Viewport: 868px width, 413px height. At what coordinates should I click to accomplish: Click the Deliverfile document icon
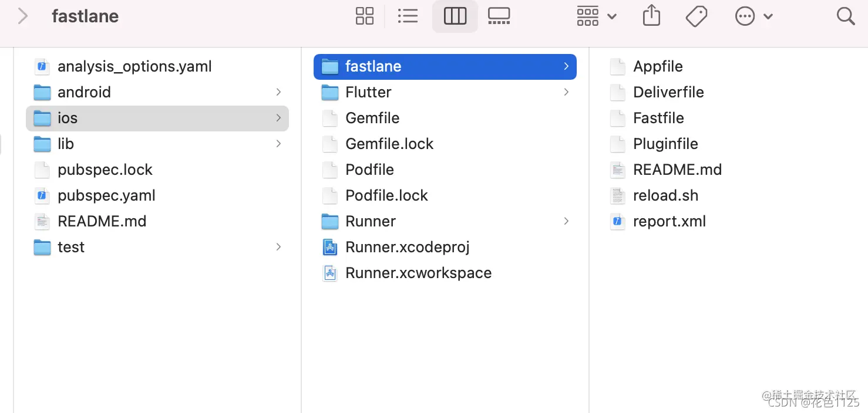coord(617,92)
